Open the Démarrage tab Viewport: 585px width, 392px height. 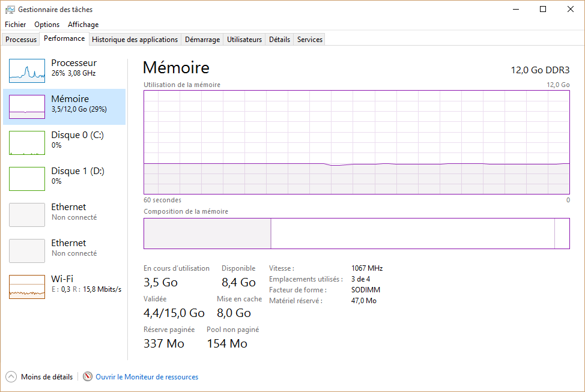tap(202, 40)
